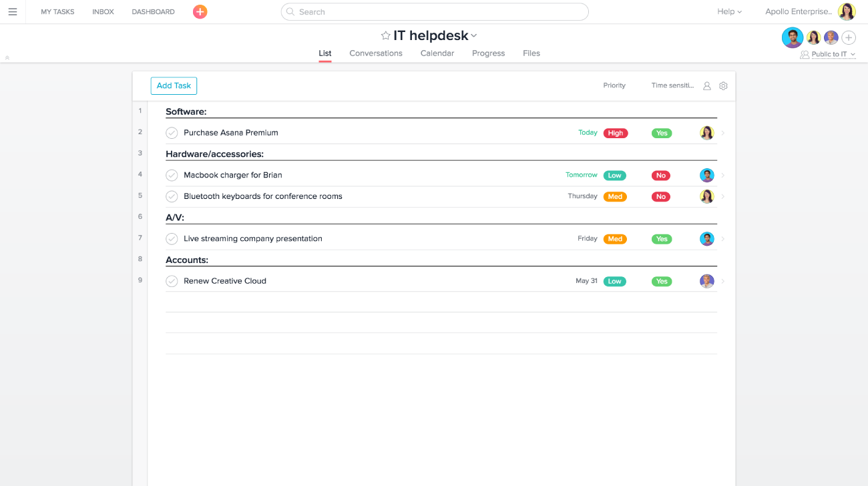868x486 pixels.
Task: Switch to the Calendar tab
Action: 437,53
